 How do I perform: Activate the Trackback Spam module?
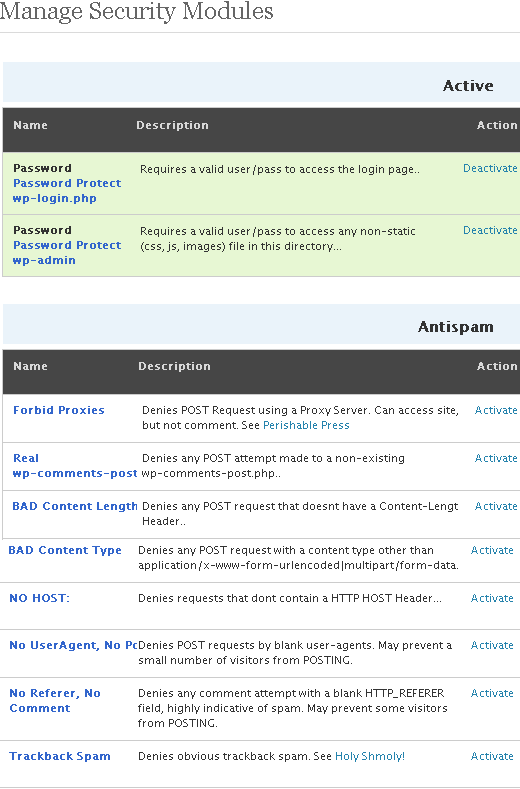[x=492, y=756]
